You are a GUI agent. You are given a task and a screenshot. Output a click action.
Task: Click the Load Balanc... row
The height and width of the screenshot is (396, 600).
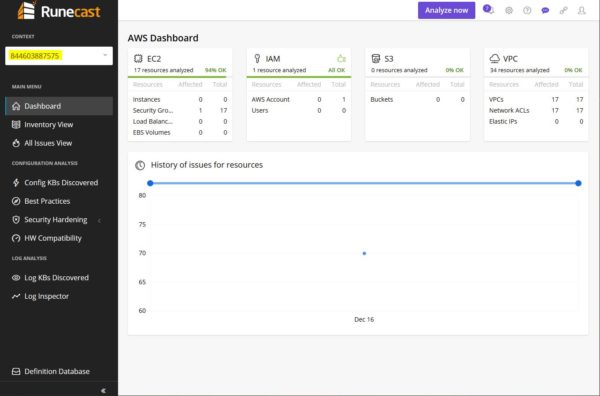180,121
